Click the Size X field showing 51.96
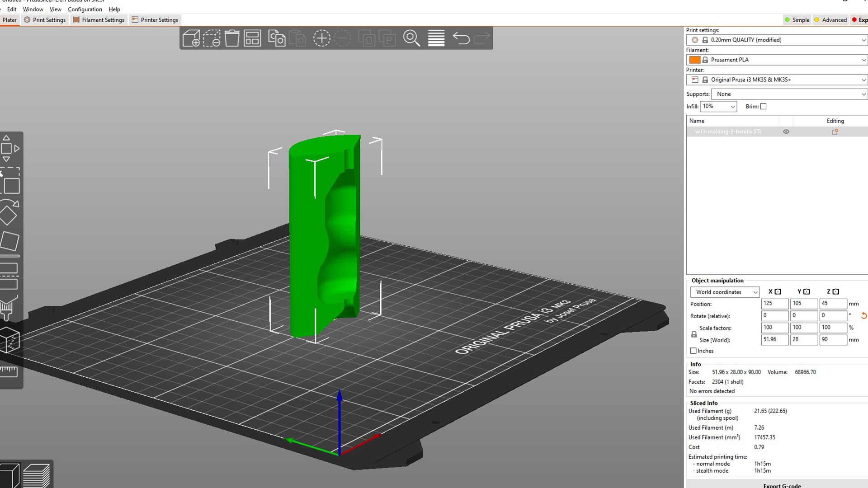 pos(775,340)
